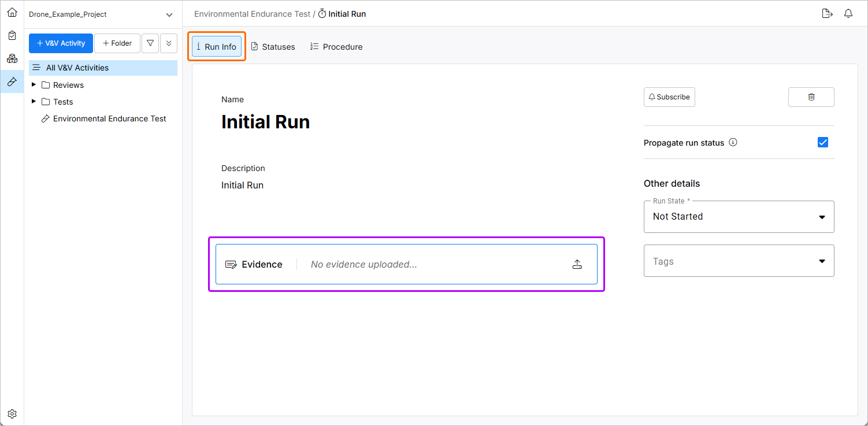Click the filter funnel icon
Viewport: 868px width, 426px height.
point(150,43)
